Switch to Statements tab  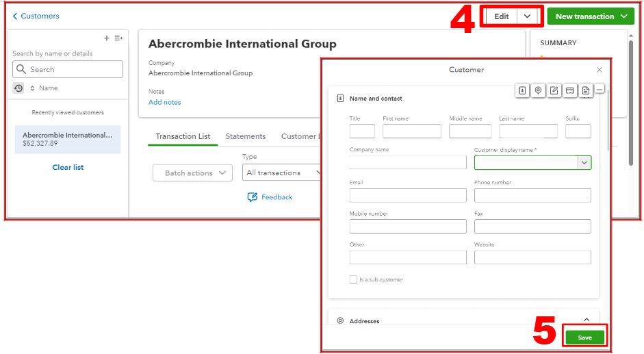point(246,136)
